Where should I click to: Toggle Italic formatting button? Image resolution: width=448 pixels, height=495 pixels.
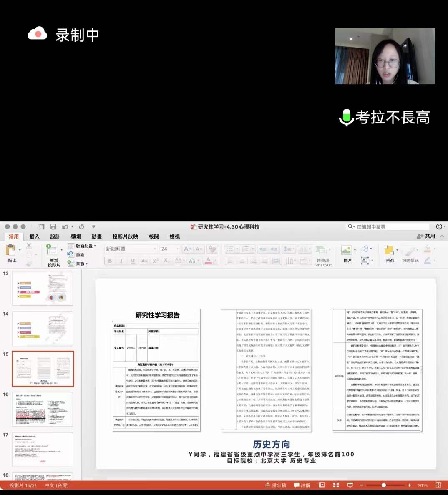pos(121,261)
